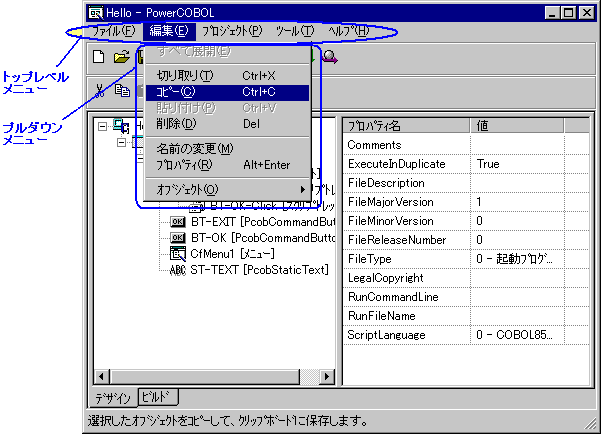The width and height of the screenshot is (601, 434).
Task: Click ScriptLanguage value 0 - COBOL85...
Action: click(514, 335)
